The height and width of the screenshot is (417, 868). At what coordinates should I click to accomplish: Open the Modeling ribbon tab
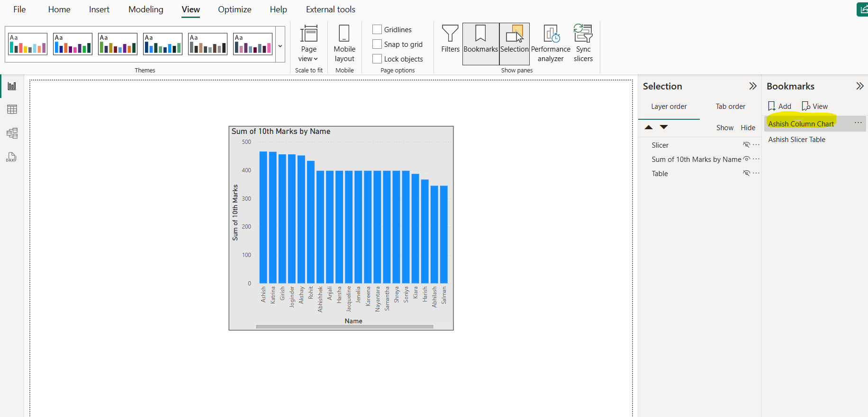(145, 9)
